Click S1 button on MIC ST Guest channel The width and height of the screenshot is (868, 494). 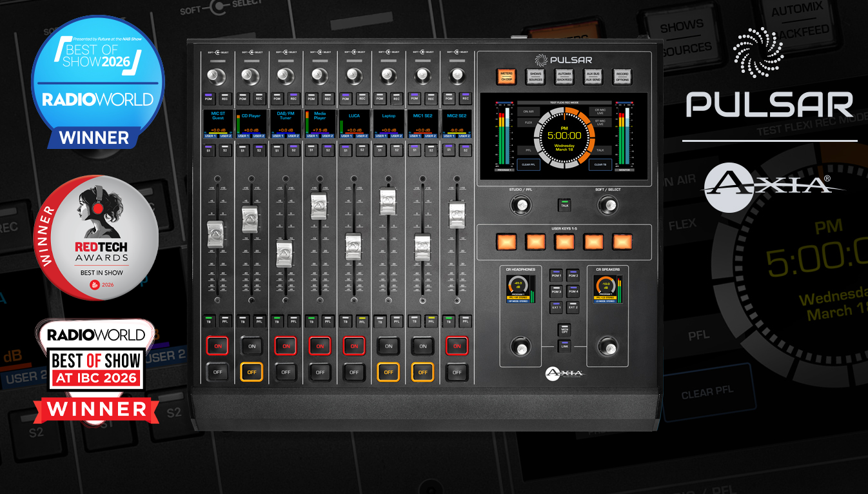pos(209,150)
